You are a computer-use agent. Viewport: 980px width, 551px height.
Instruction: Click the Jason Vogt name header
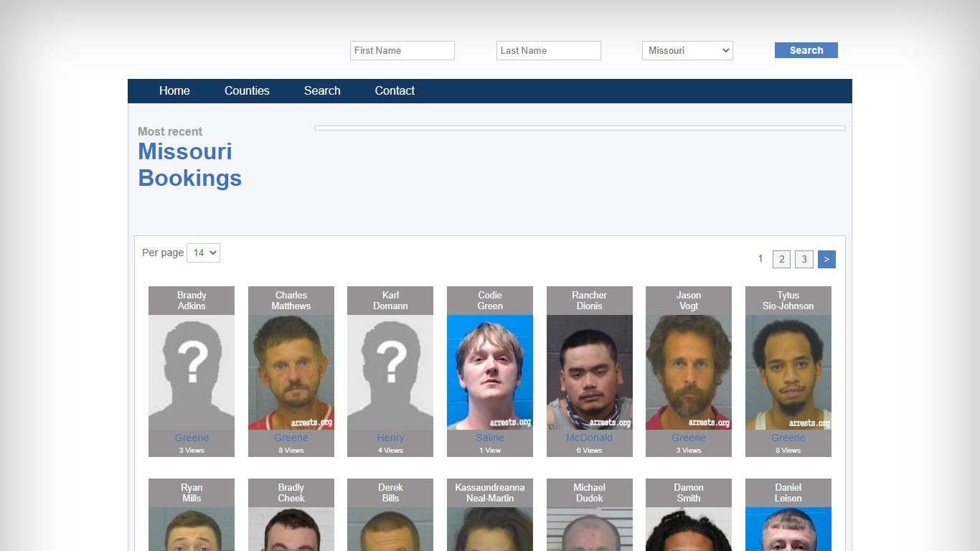pos(689,301)
